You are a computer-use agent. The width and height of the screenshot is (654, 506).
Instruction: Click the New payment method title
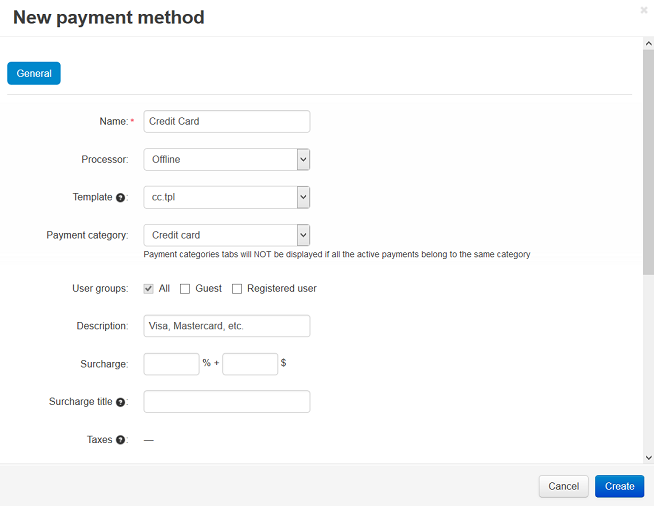tap(108, 18)
